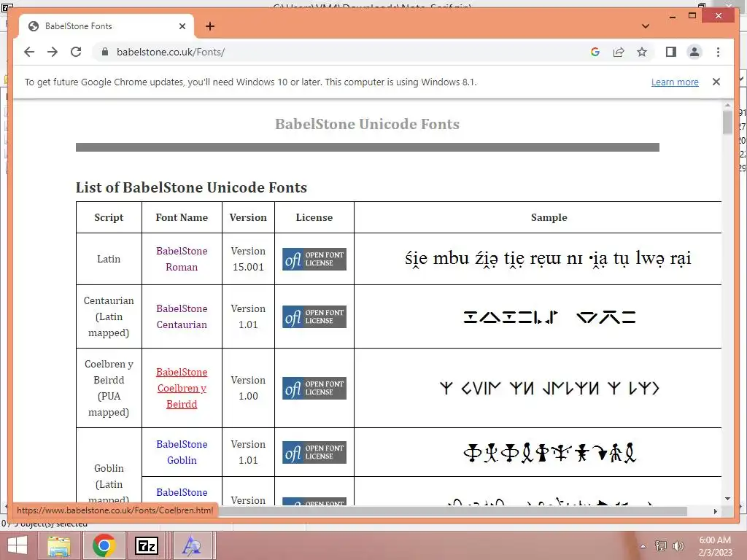The image size is (747, 560).
Task: Go forward to the next page
Action: tap(53, 52)
